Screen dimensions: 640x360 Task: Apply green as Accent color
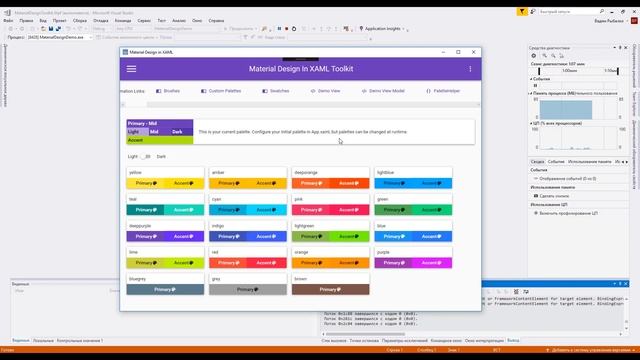click(432, 210)
